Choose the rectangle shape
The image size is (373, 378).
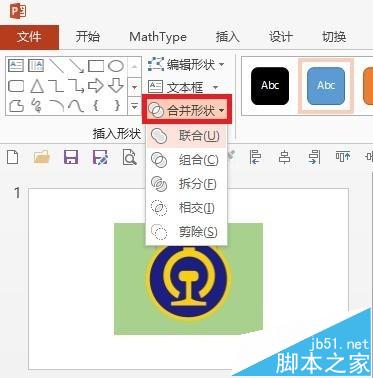pyautogui.click(x=96, y=66)
